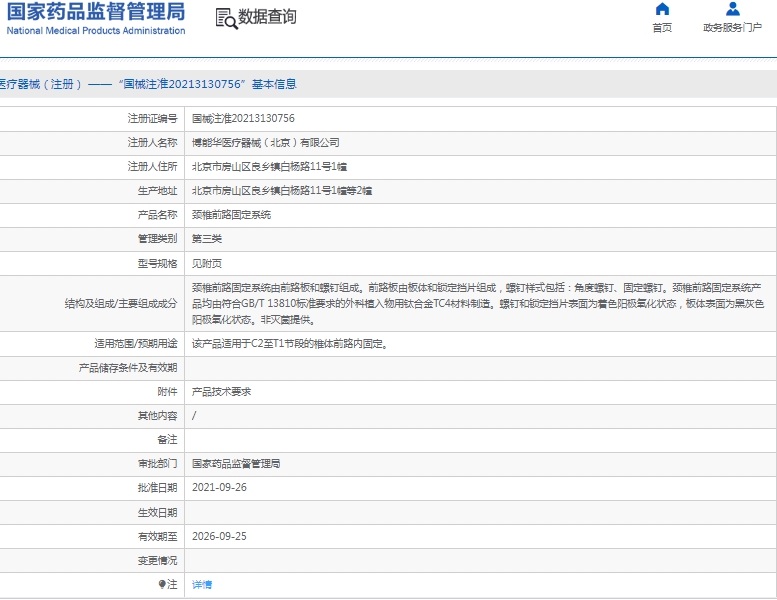The image size is (777, 600).
Task: Click the 产品储存条件及有效期 label
Action: (128, 368)
